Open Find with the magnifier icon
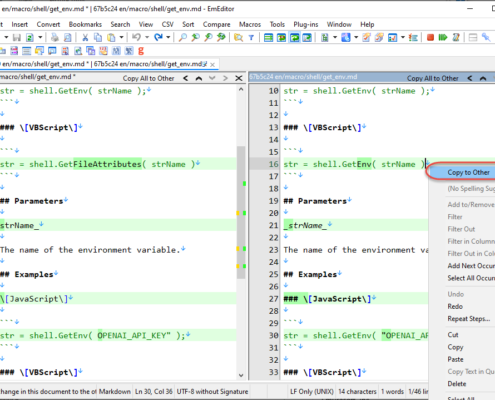Screen dimensions: 495x400 tap(182, 37)
